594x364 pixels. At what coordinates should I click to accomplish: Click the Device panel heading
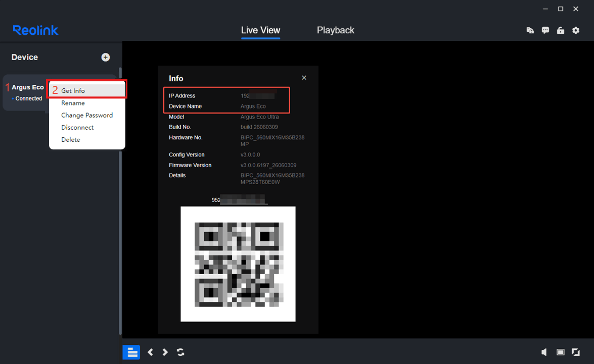click(25, 57)
